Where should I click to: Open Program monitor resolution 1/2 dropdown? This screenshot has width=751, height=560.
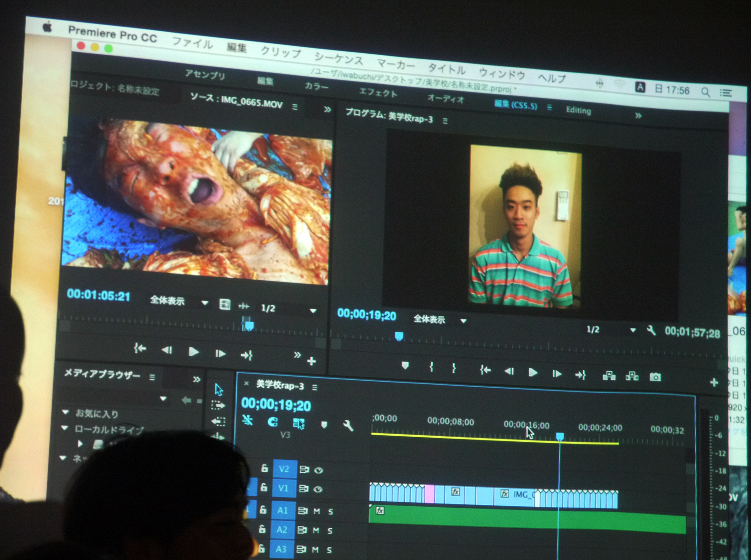[611, 330]
